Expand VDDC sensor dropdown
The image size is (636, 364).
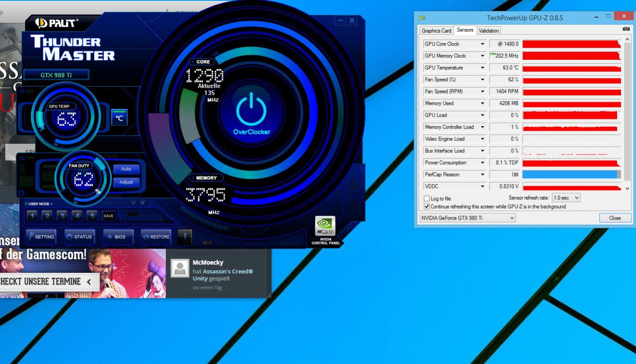[x=483, y=187]
